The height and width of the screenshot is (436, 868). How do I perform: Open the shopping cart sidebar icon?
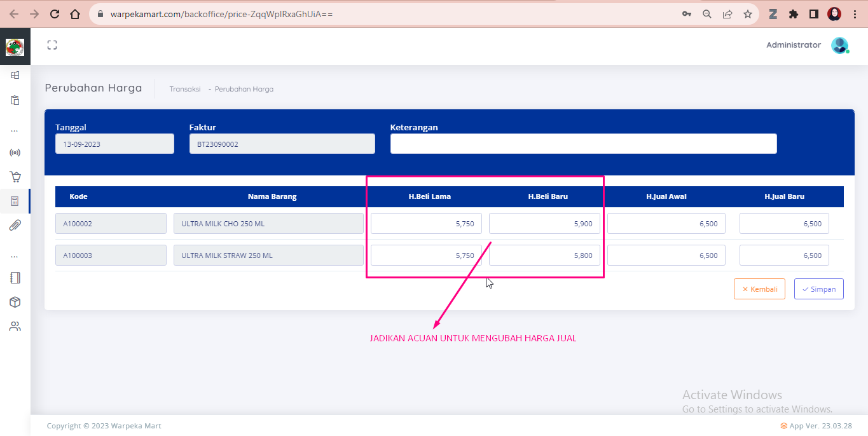[x=15, y=177]
